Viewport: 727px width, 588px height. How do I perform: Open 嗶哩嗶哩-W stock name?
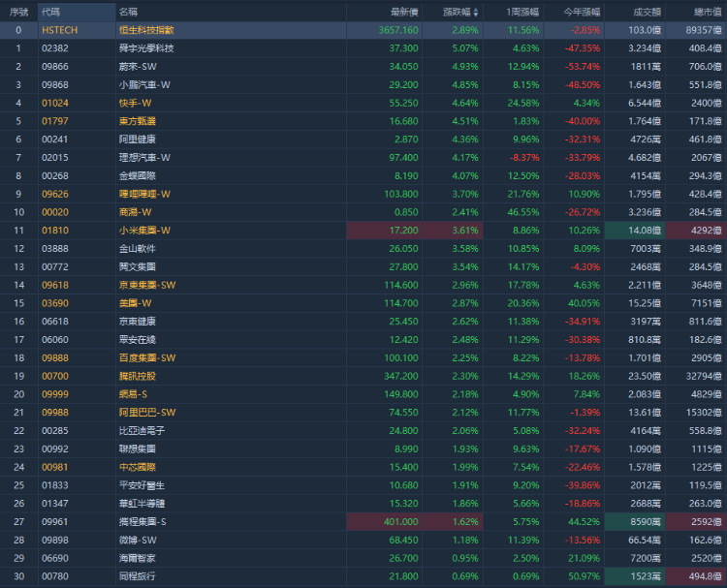pos(144,194)
